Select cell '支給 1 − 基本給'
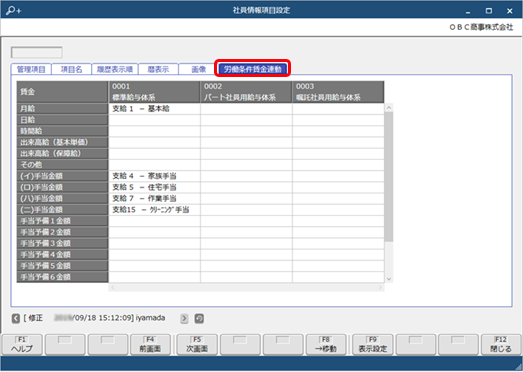The image size is (523, 372). [x=154, y=109]
